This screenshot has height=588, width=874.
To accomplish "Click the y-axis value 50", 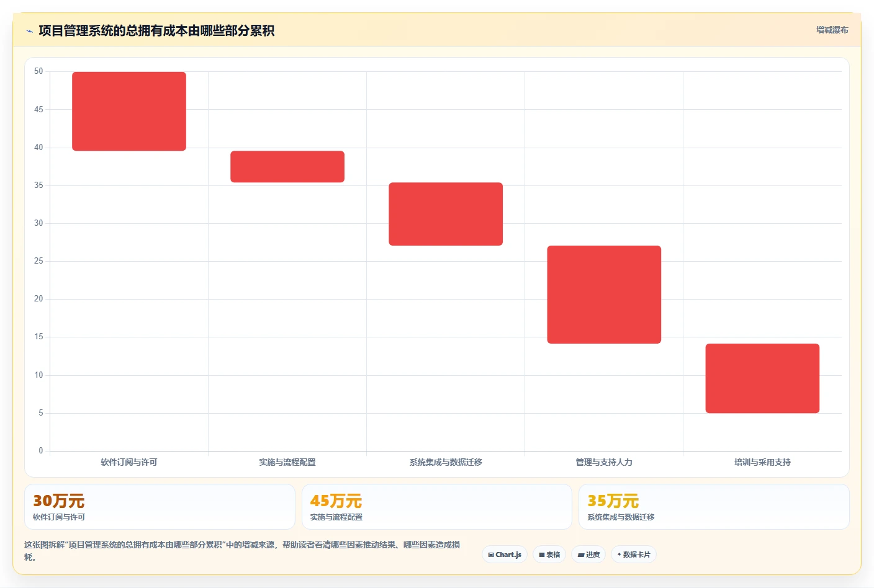I will [x=38, y=71].
